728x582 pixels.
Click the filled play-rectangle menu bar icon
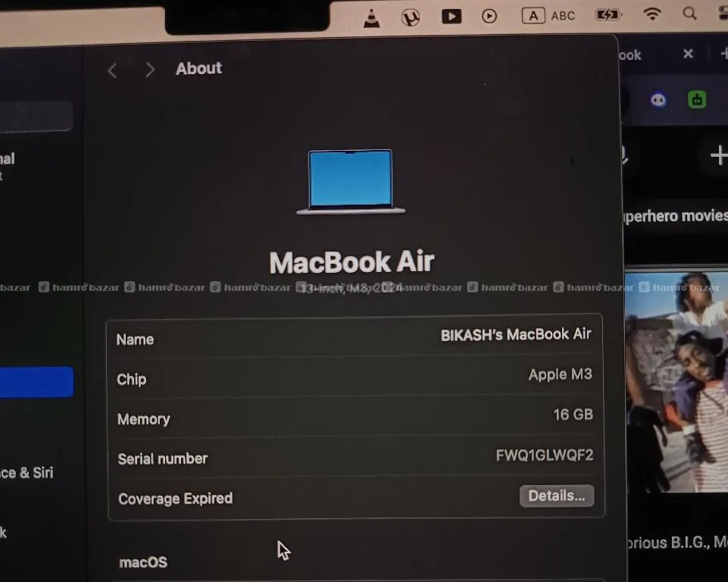click(x=451, y=17)
